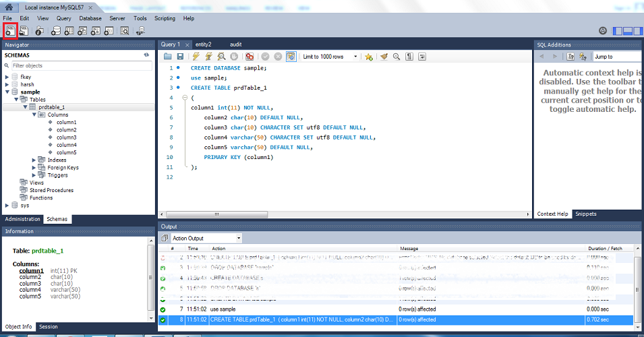Click the reconnect to DBMS toolbar icon

click(140, 30)
